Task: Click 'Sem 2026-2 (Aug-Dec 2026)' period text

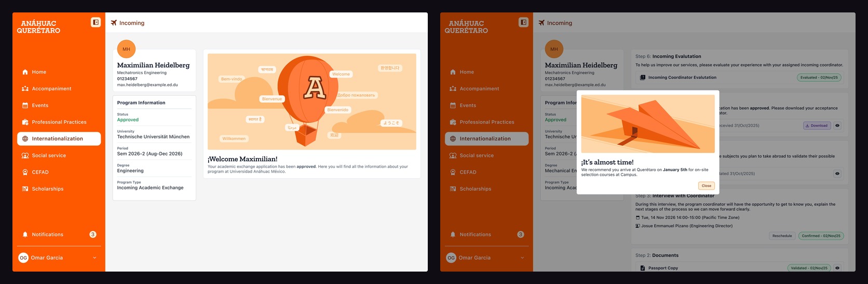Action: [x=150, y=154]
